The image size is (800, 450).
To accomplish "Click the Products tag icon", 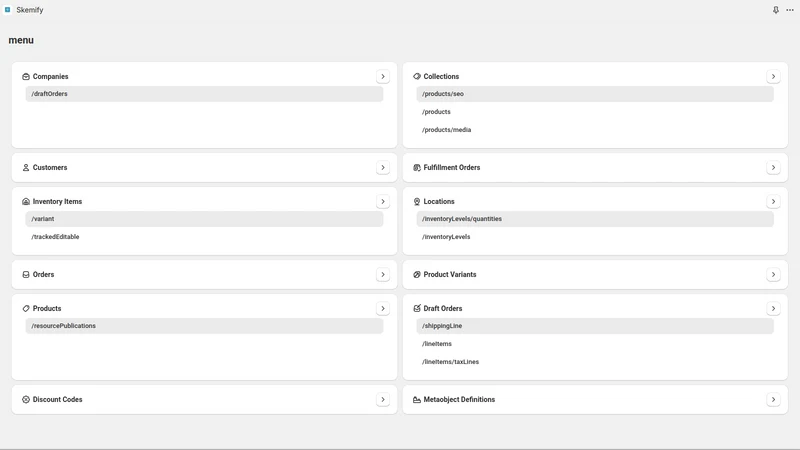I will [26, 309].
